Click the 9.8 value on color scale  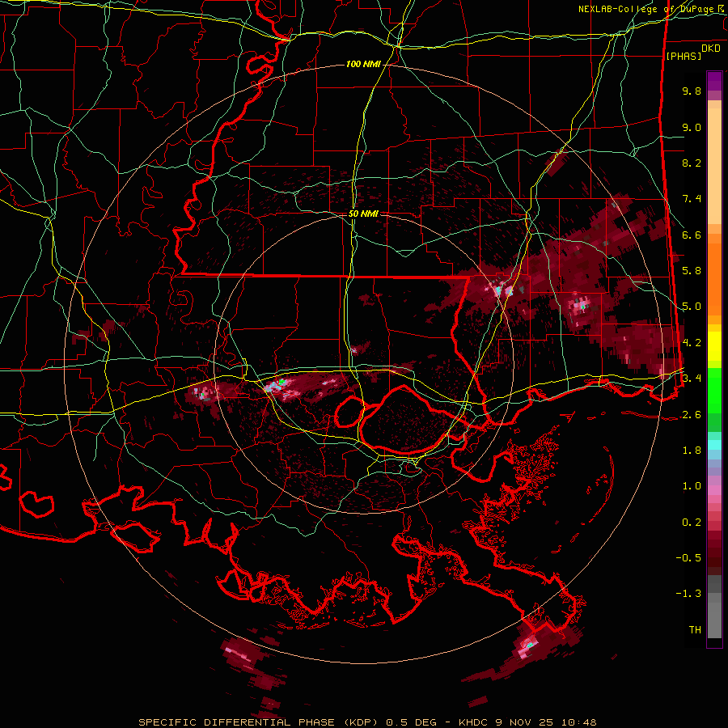click(x=692, y=91)
